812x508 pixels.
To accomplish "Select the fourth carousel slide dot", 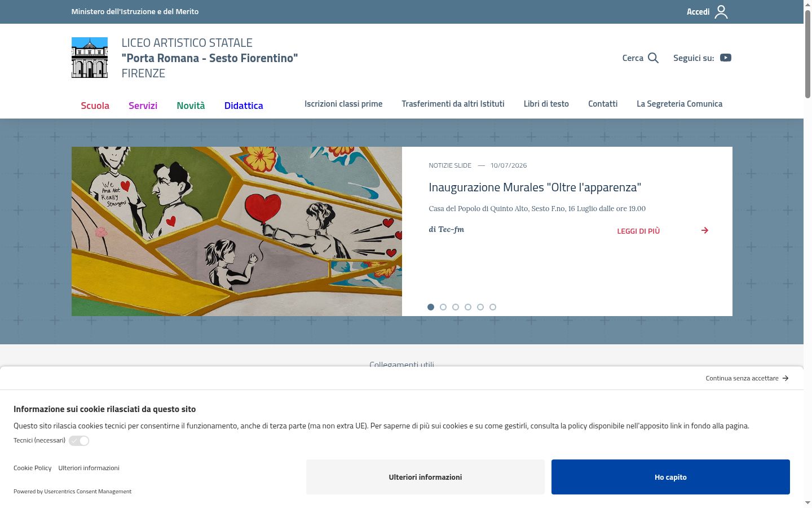I will point(468,307).
